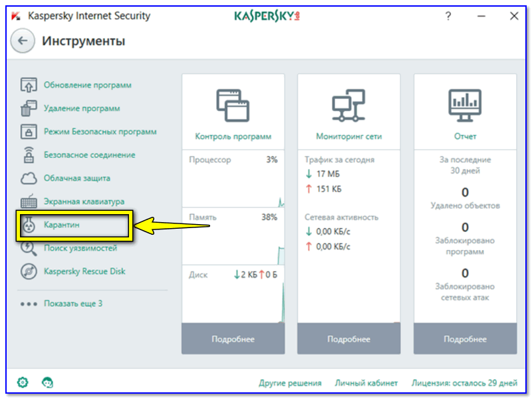
Task: Click the Kaspersky logo in the title bar
Action: 267,16
